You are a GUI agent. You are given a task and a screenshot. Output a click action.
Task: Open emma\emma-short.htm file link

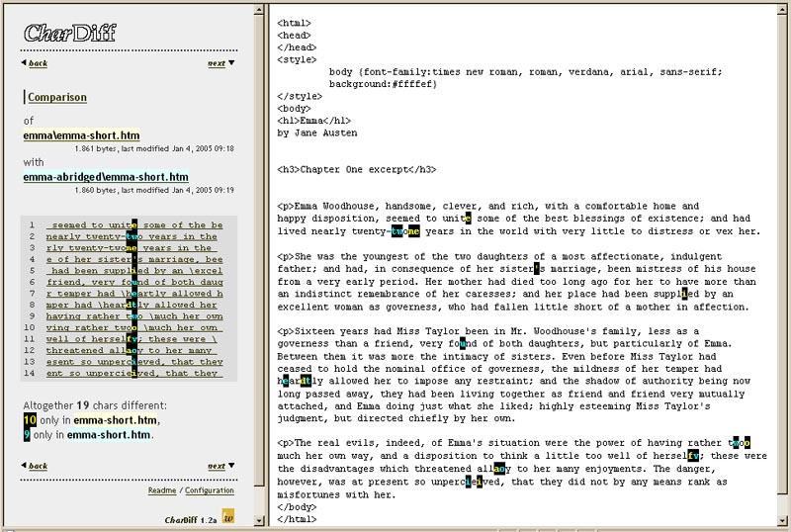(81, 135)
